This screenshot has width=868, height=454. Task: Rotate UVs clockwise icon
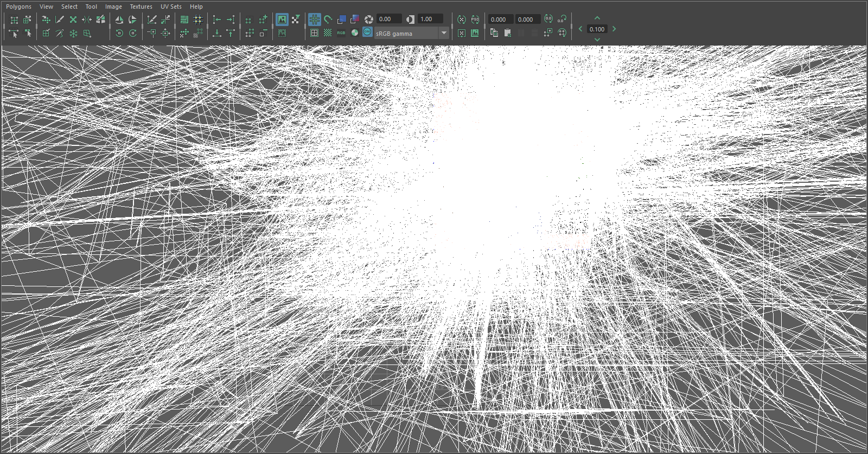click(133, 33)
